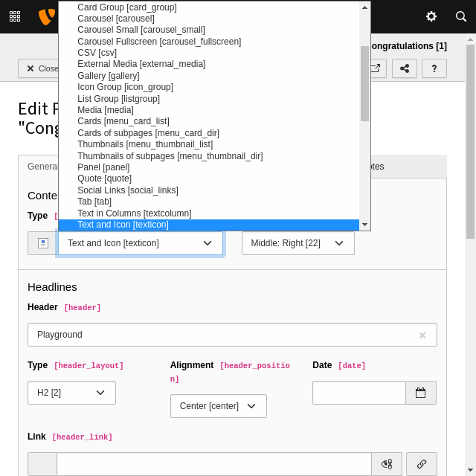Toggle link field preview eye-link icon
Viewport: 476px width, 476px height.
[x=387, y=464]
